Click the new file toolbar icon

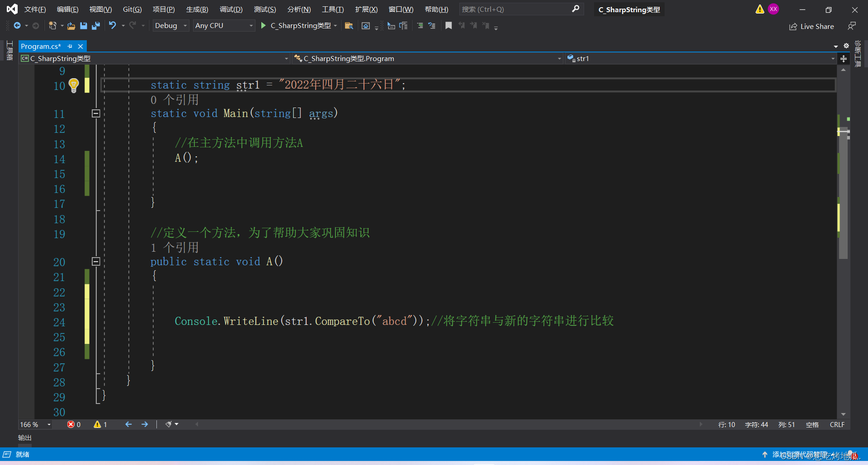coord(53,26)
